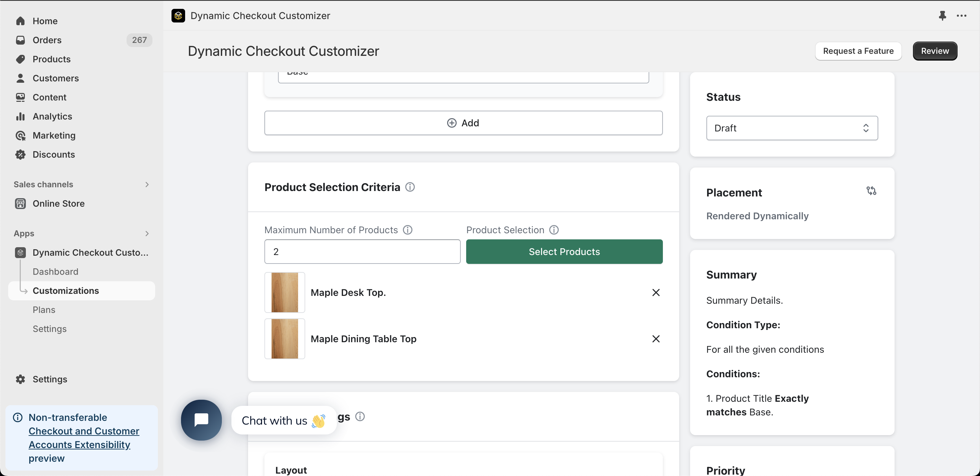Screen dimensions: 980x476
Task: Click 'Maple Desk Top.' product name
Action: pos(348,292)
